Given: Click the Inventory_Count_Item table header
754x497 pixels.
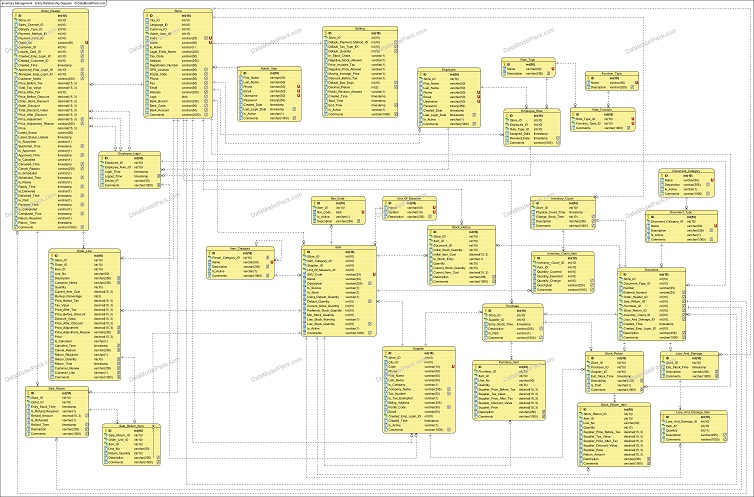Looking at the screenshot, I should click(x=563, y=253).
